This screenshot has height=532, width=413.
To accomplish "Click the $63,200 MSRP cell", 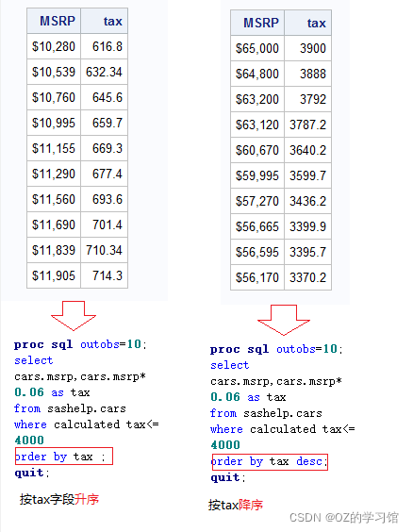I will tap(257, 99).
